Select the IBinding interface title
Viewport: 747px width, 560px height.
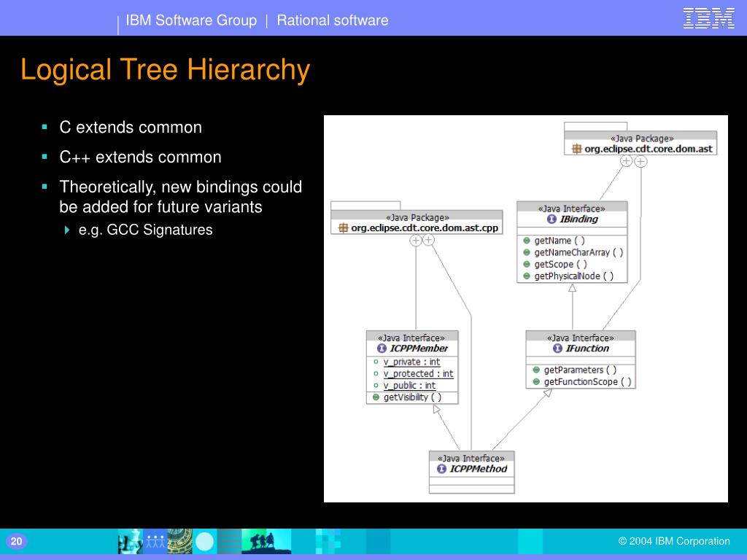pyautogui.click(x=578, y=219)
